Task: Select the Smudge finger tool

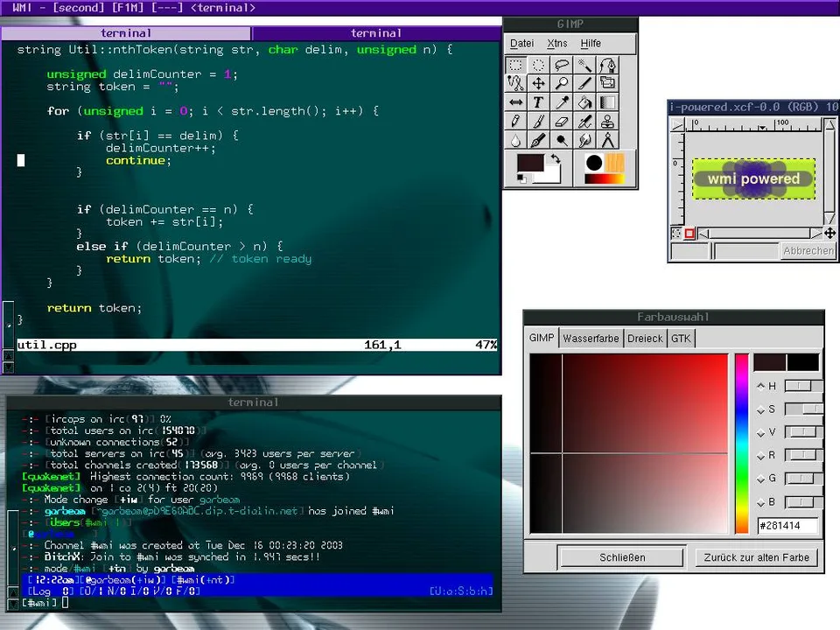Action: pos(584,140)
